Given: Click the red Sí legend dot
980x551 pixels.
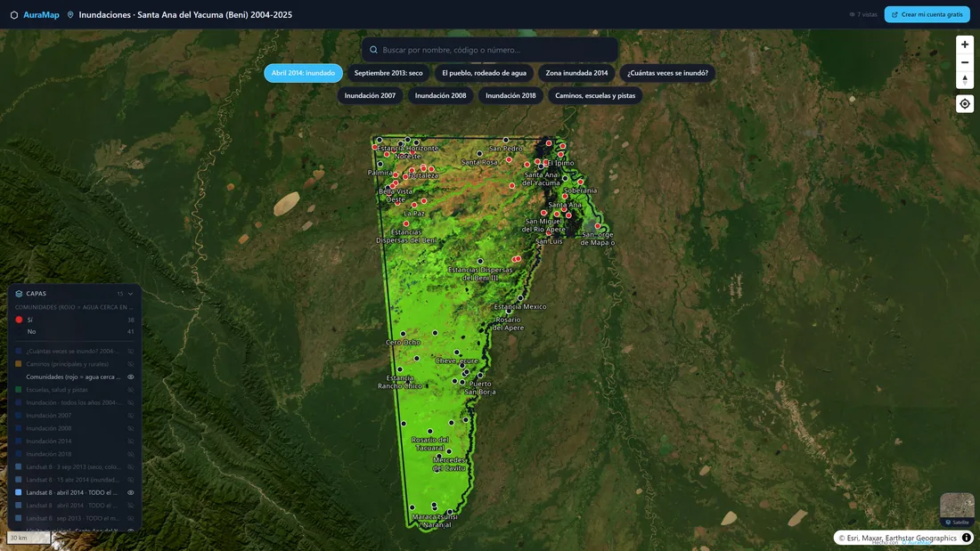Looking at the screenshot, I should (x=19, y=320).
